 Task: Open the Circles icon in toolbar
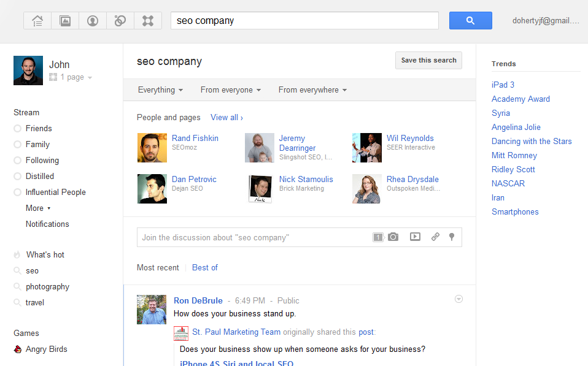coord(120,21)
